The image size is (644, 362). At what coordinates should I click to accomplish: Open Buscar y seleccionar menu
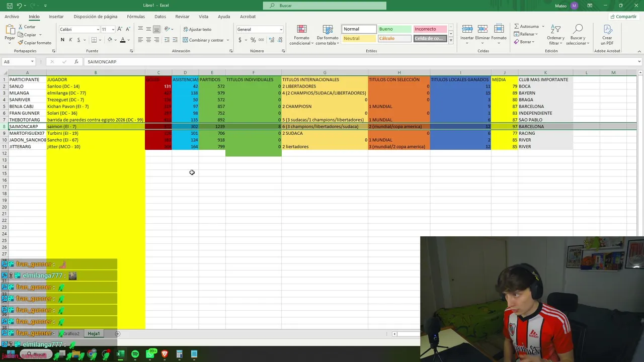pyautogui.click(x=578, y=34)
